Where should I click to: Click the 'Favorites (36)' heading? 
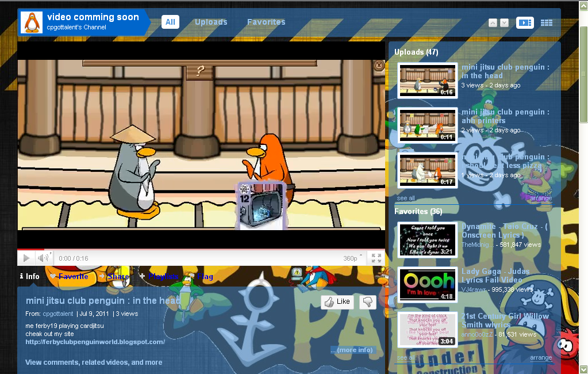(x=418, y=211)
